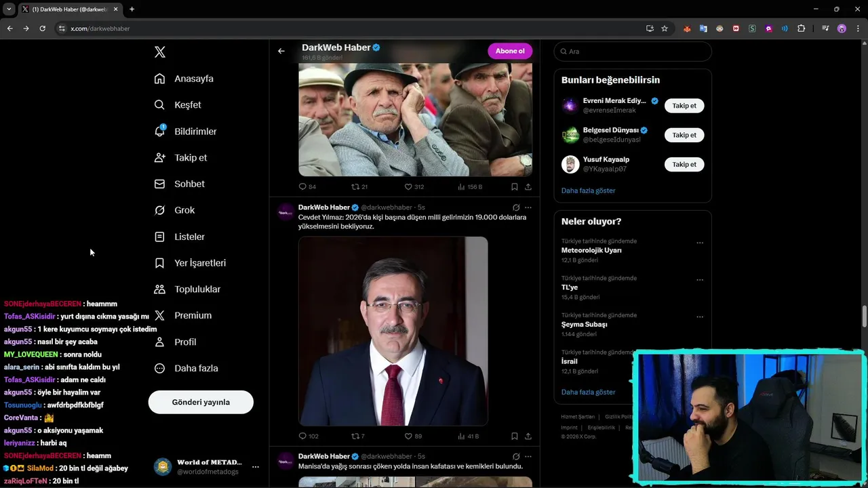Repost the post with 21 reposts

point(359,187)
